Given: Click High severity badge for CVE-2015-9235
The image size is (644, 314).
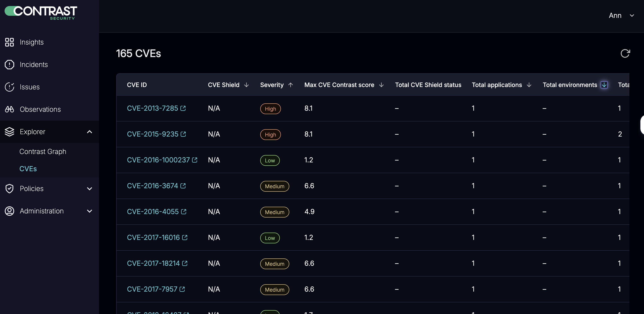Looking at the screenshot, I should tap(271, 135).
